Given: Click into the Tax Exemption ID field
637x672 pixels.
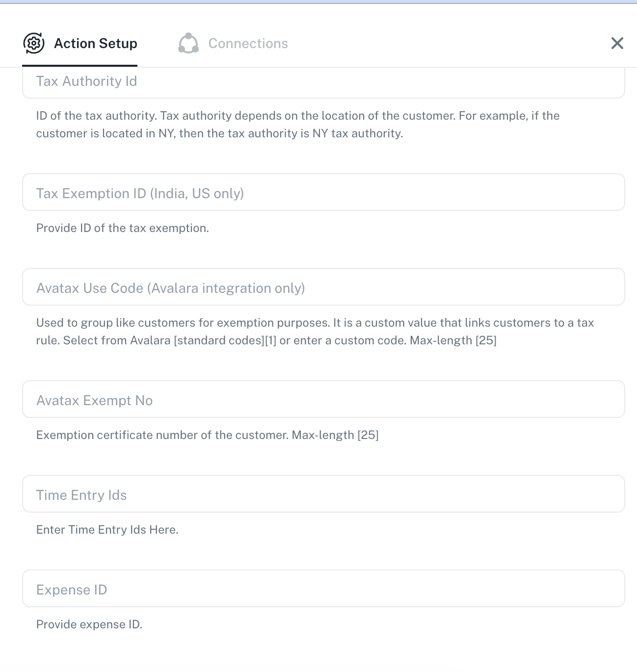Looking at the screenshot, I should 323,192.
